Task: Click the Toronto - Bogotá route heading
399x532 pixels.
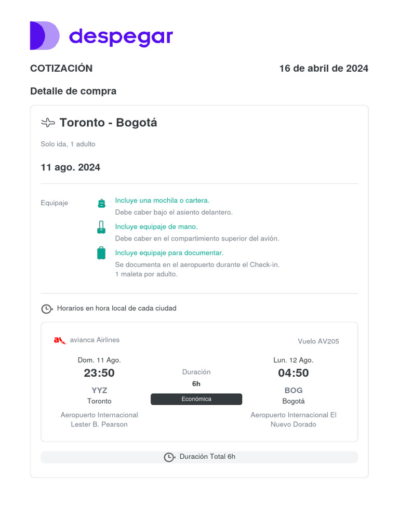Action: click(x=108, y=123)
